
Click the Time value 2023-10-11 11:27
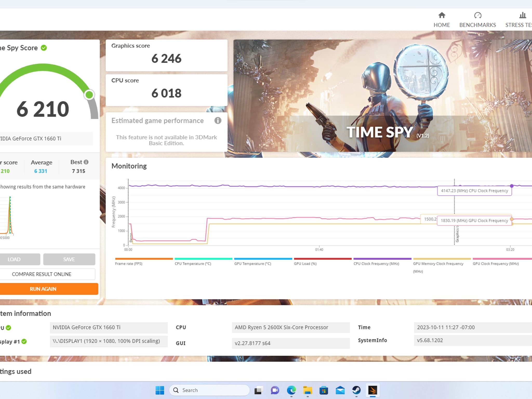coord(473,327)
